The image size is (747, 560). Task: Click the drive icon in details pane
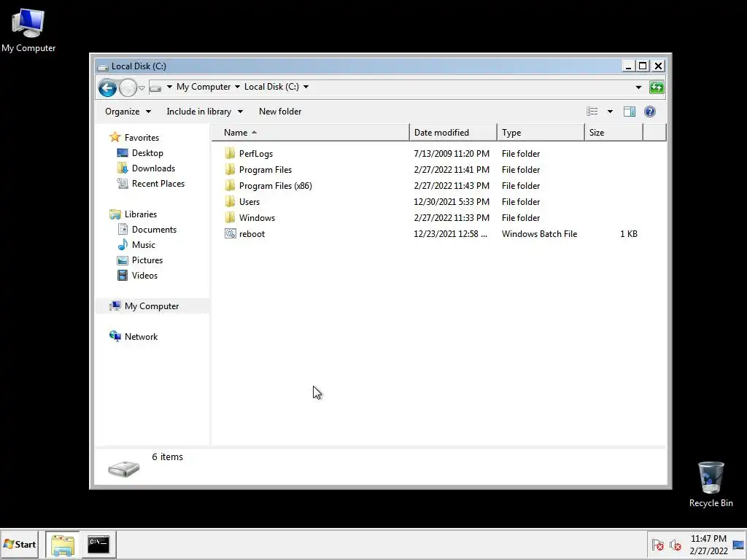(124, 469)
